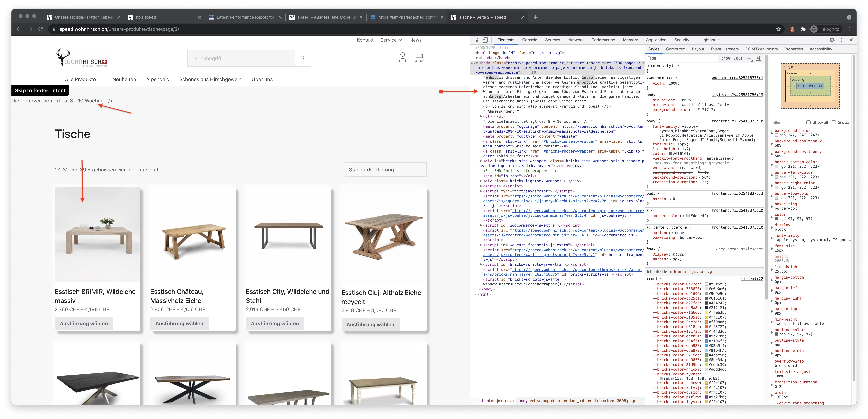The width and height of the screenshot is (868, 419).
Task: Switch to the Network tab
Action: tap(576, 40)
